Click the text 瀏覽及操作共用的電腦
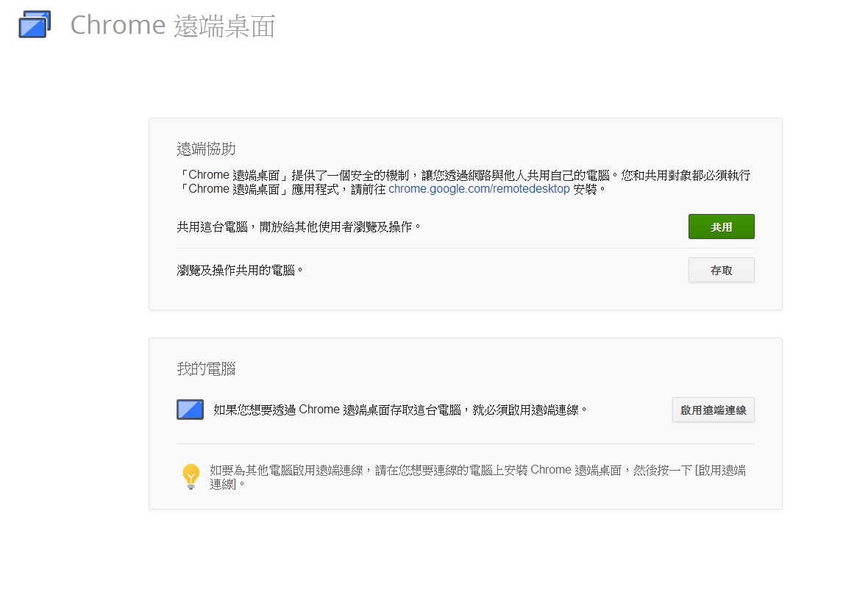The width and height of the screenshot is (868, 589). [240, 270]
